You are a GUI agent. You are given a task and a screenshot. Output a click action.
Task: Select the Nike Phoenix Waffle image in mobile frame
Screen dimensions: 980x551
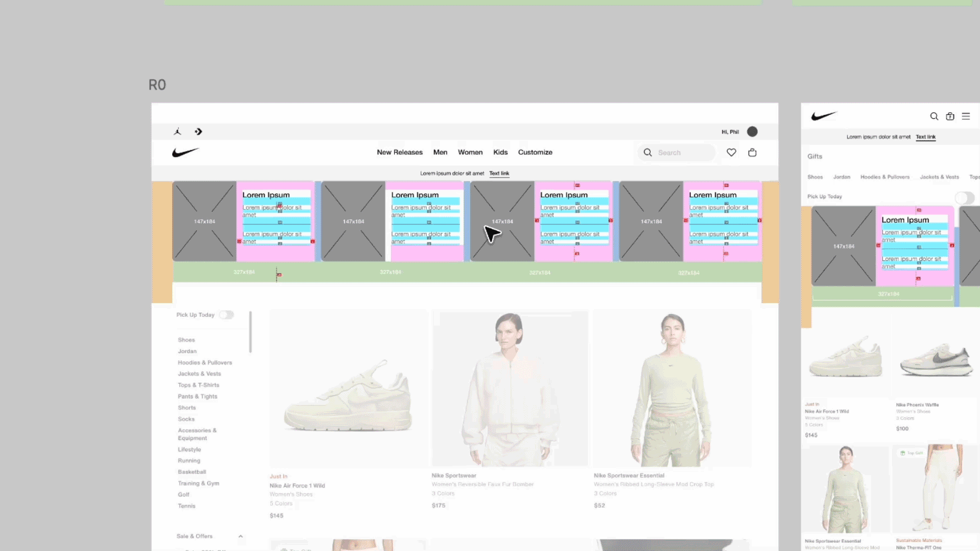(935, 357)
